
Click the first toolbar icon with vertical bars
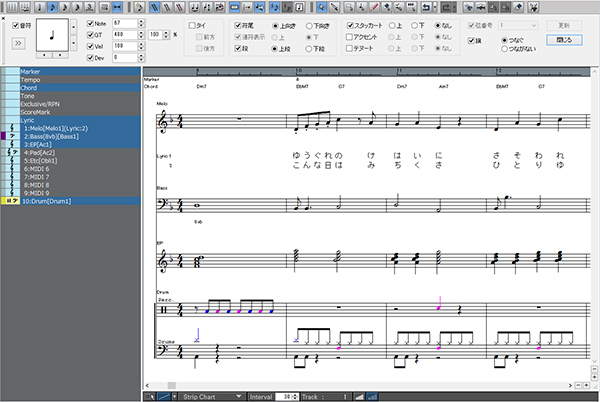(12, 7)
